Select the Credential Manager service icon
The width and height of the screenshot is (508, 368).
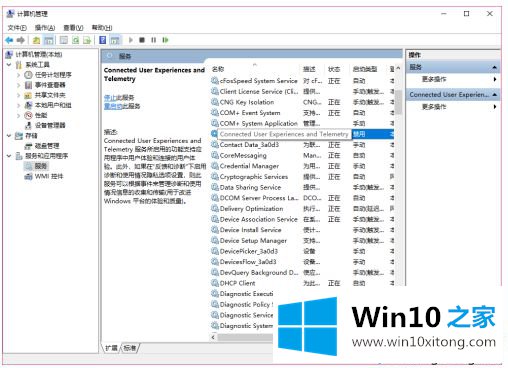click(215, 166)
